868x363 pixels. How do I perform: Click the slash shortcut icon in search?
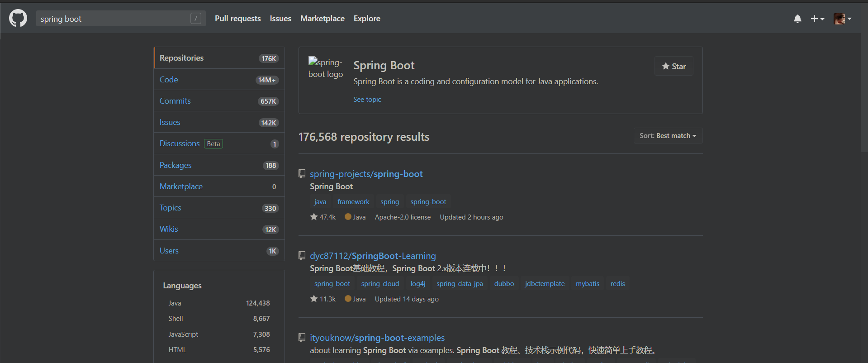coord(196,19)
